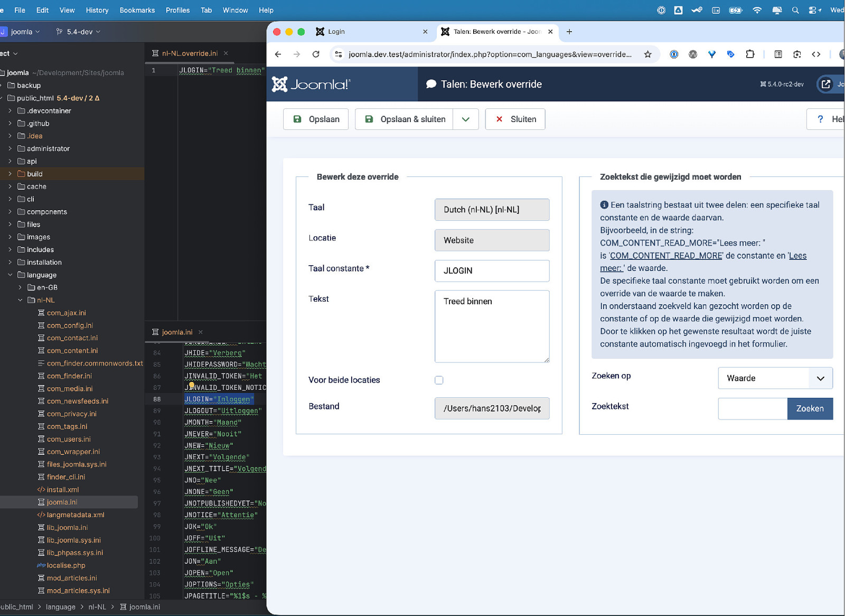Open macOS Spotlight search icon
This screenshot has width=845, height=616.
point(795,10)
